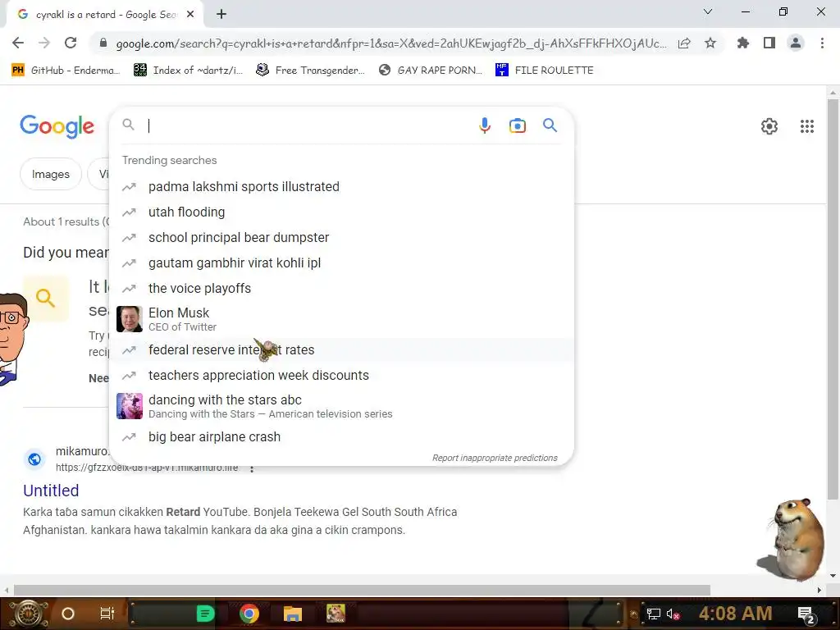Open the Chrome three-dot menu
This screenshot has width=840, height=630.
pos(822,43)
